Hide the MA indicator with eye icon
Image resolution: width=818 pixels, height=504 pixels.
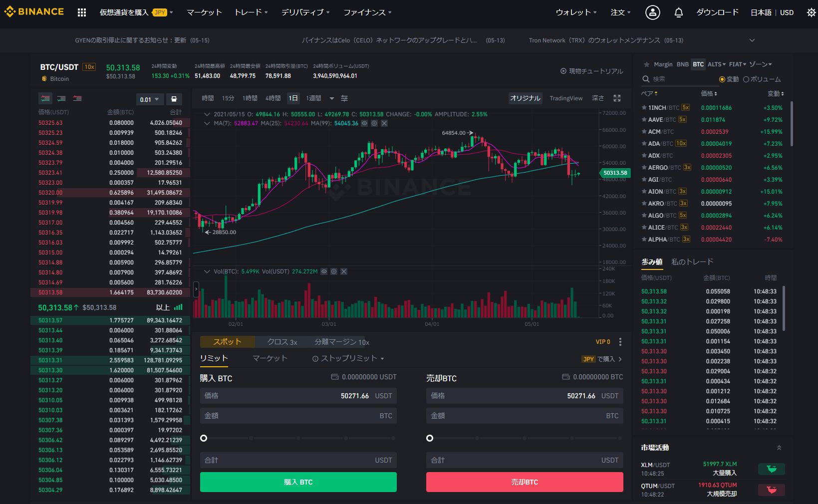(x=364, y=123)
